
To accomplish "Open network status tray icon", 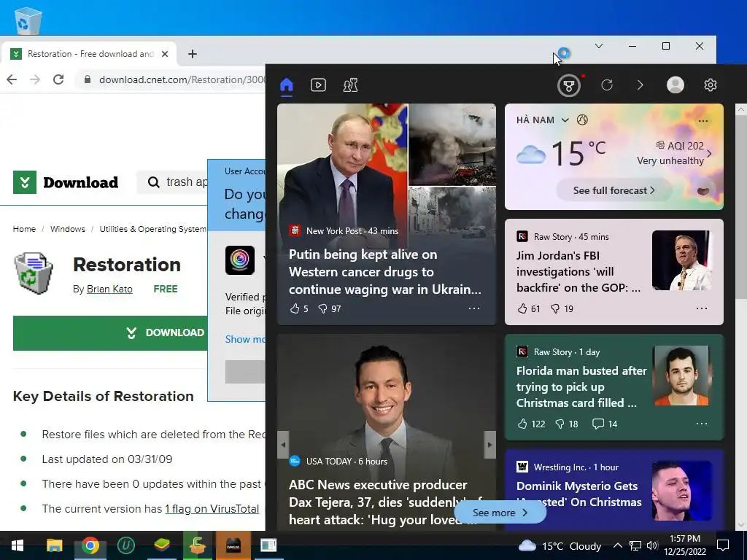I will point(635,545).
